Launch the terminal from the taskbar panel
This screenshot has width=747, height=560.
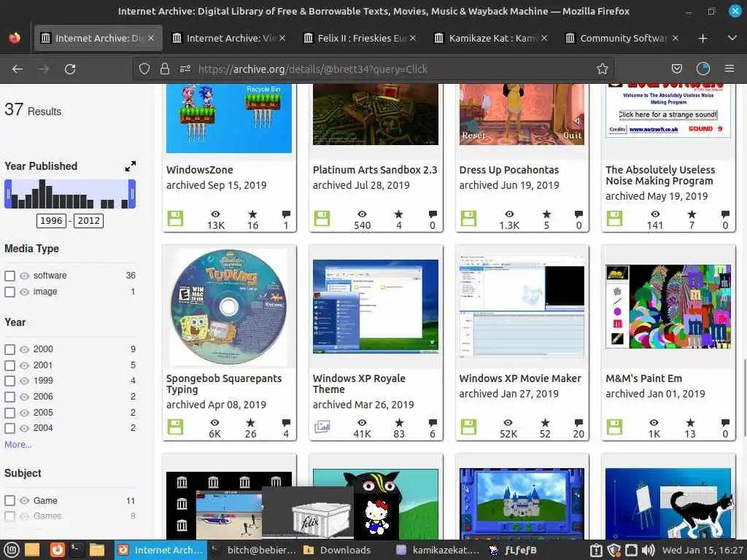click(x=76, y=550)
